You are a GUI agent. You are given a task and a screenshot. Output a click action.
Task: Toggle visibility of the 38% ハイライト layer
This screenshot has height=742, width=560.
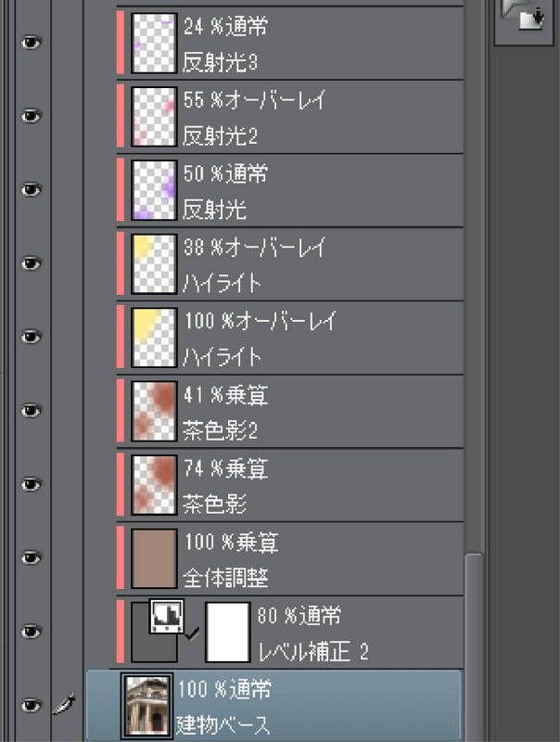[32, 262]
